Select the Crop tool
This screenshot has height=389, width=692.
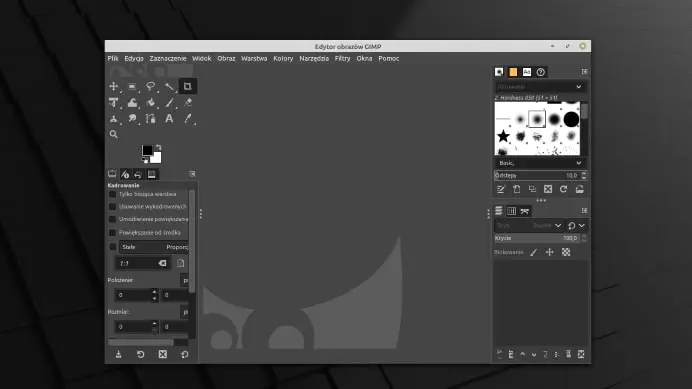(188, 87)
